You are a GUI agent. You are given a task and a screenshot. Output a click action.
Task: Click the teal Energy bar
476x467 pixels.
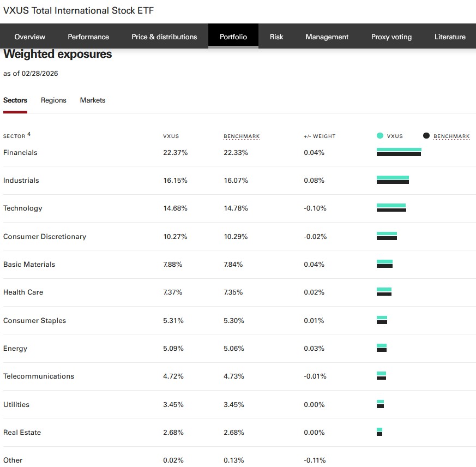tap(382, 345)
